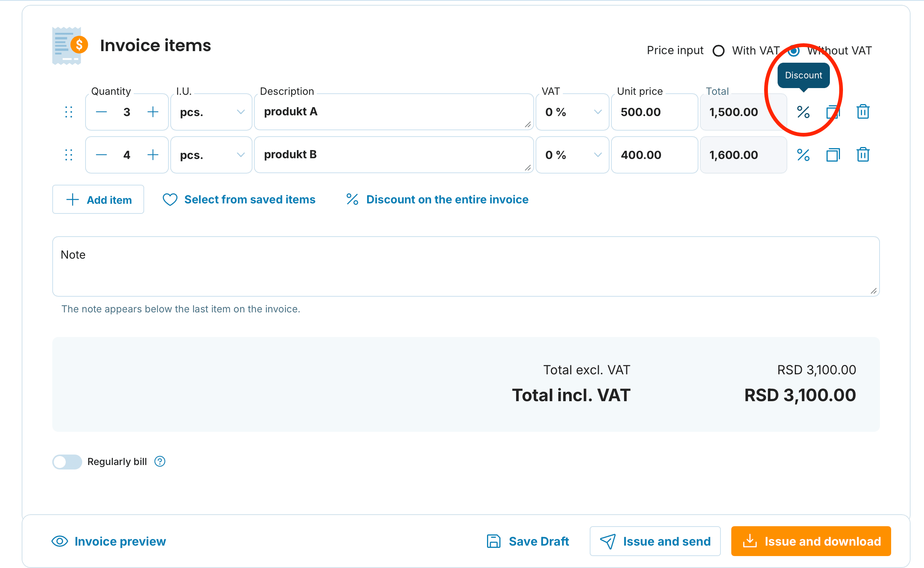The height and width of the screenshot is (568, 924).
Task: Open VAT dropdown for produkt B
Action: [x=572, y=155]
